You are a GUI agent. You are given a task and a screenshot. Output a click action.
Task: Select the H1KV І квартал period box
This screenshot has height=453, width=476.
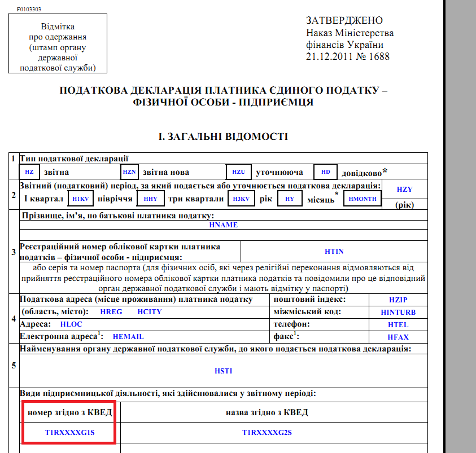tap(80, 199)
